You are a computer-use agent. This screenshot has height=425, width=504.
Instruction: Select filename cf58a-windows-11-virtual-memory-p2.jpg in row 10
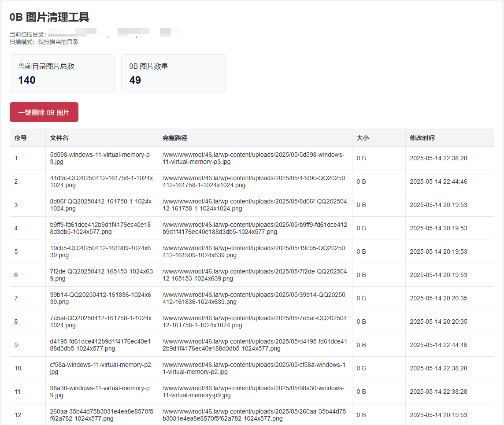[102, 368]
